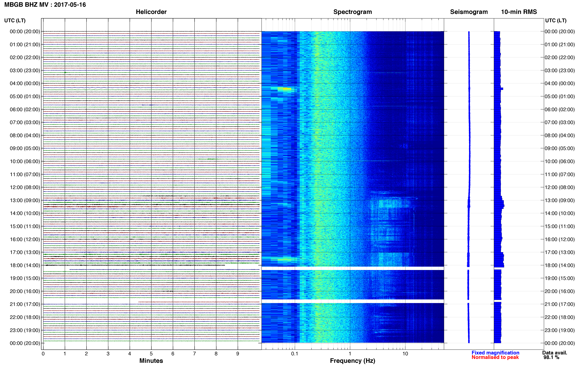Click the '10' tick on the Frequency axis

click(x=405, y=354)
